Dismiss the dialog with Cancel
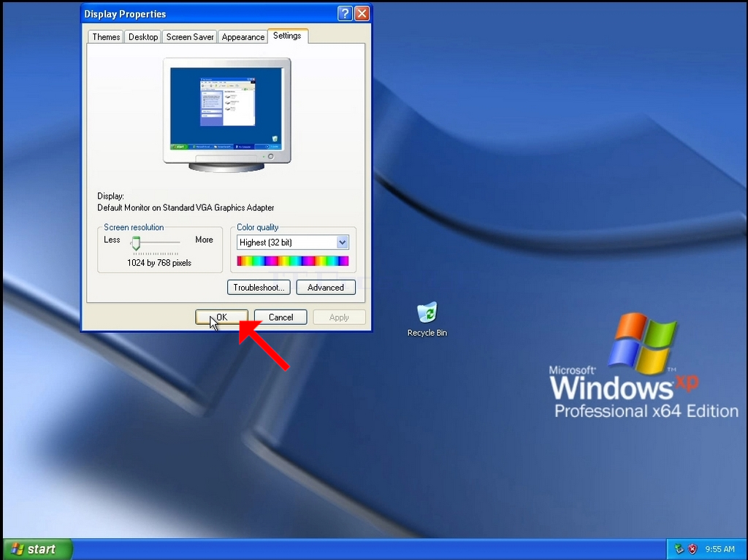The image size is (748, 560). coord(280,317)
